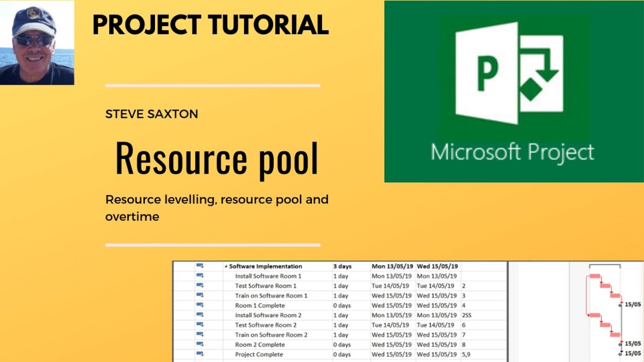
Task: Select the 'Install Software Room 2' task name
Action: tap(268, 315)
